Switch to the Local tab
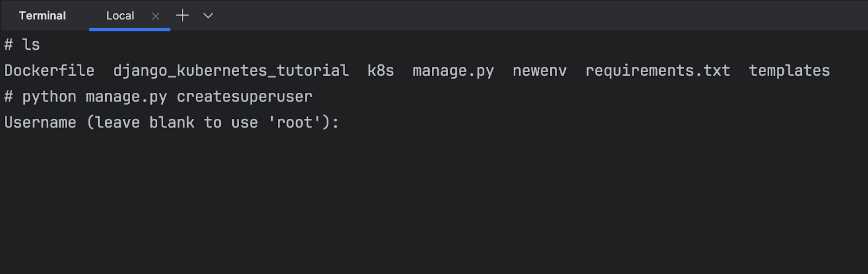 pyautogui.click(x=120, y=16)
